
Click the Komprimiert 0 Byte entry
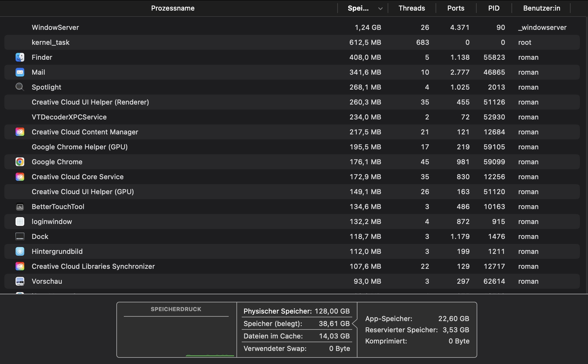[x=417, y=341]
